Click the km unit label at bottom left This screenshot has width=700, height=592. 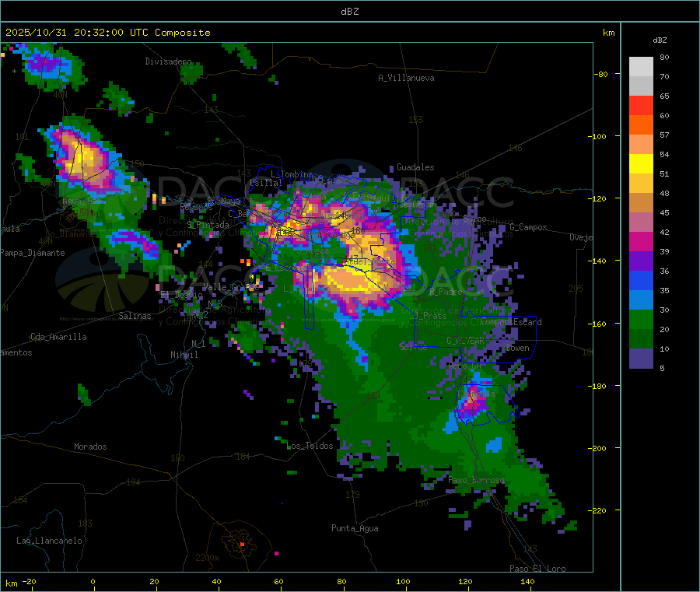pyautogui.click(x=11, y=583)
